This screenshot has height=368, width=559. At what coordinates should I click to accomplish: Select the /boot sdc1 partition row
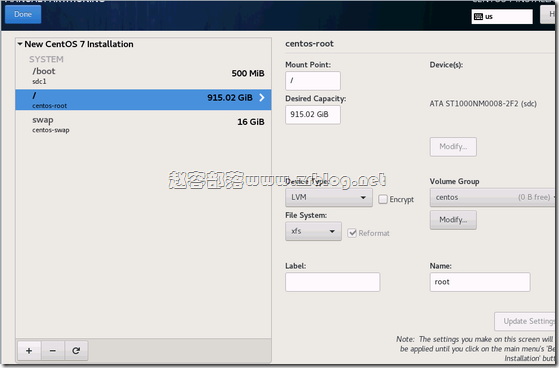143,76
